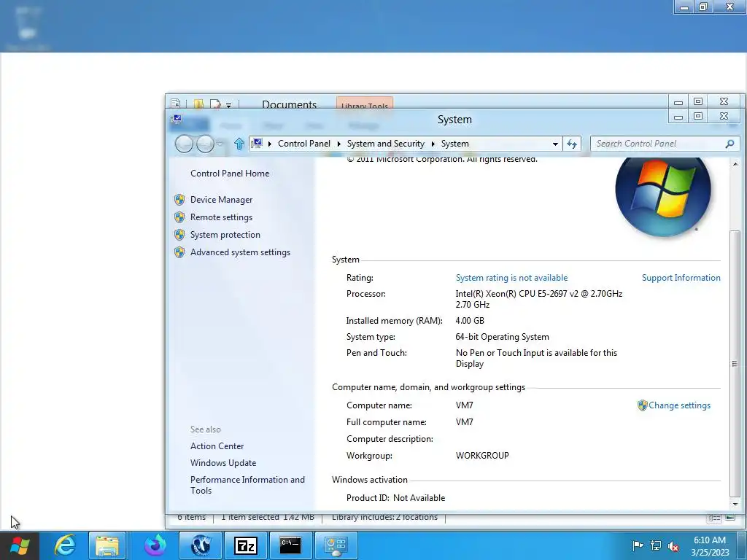
Task: Click the System protection shield icon
Action: click(x=179, y=235)
